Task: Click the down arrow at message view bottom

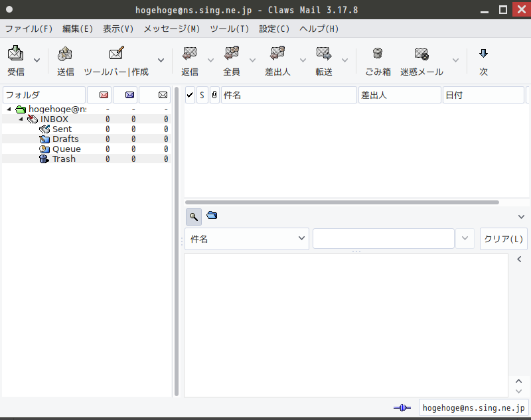Action: coord(518,391)
